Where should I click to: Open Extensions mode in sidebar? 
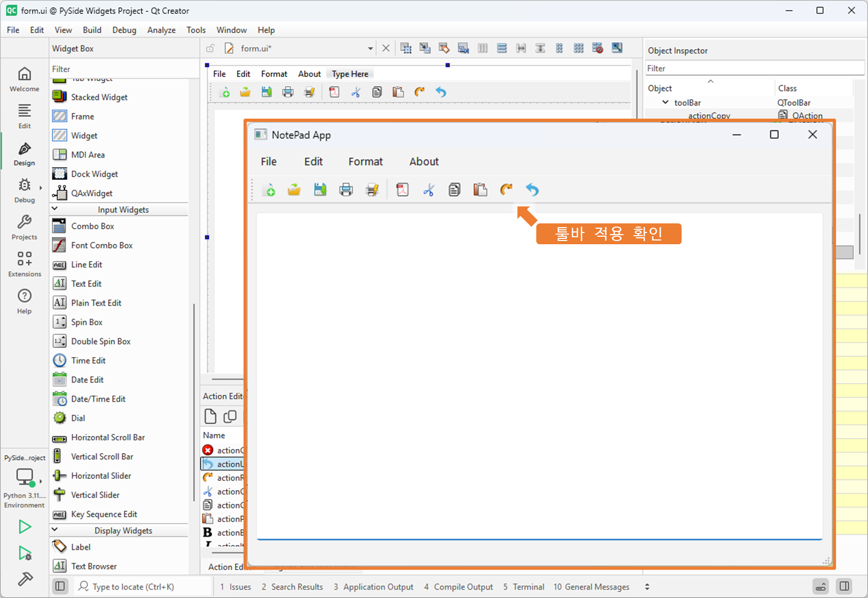click(x=25, y=265)
